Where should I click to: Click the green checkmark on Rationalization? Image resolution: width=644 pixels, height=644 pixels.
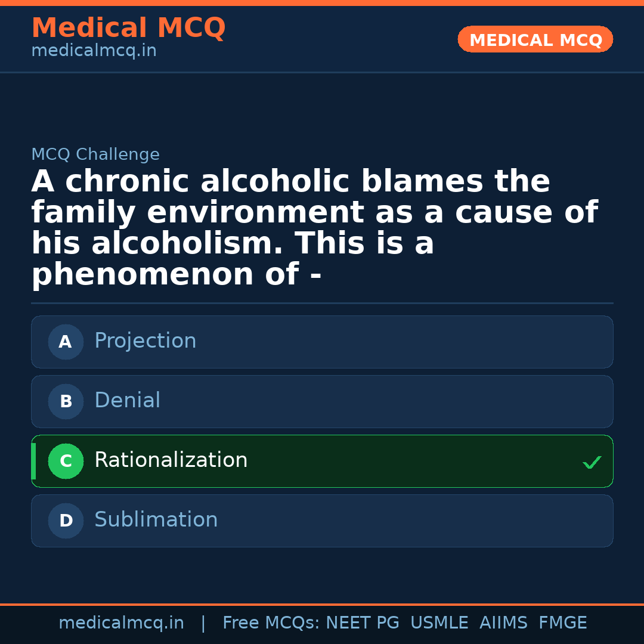[x=592, y=462]
